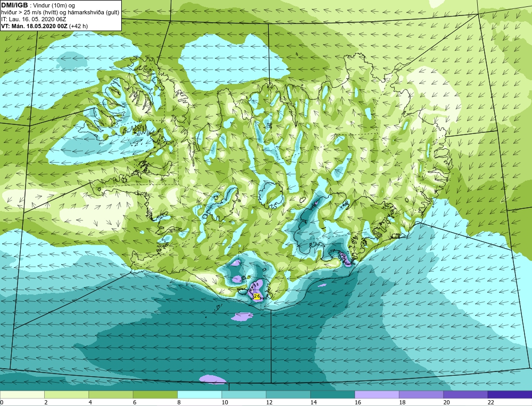This screenshot has width=532, height=406.
Task: Select the 18-20 m/s purple legend swatch
Action: pyautogui.click(x=421, y=394)
